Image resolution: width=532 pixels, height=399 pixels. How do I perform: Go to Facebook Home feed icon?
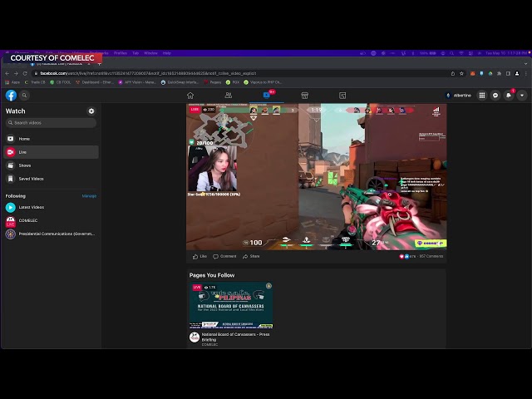190,96
